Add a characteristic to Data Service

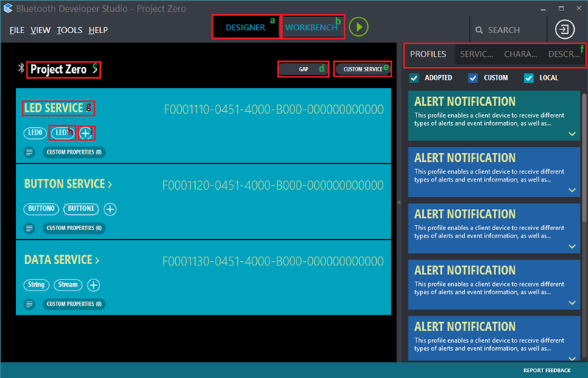pos(93,285)
